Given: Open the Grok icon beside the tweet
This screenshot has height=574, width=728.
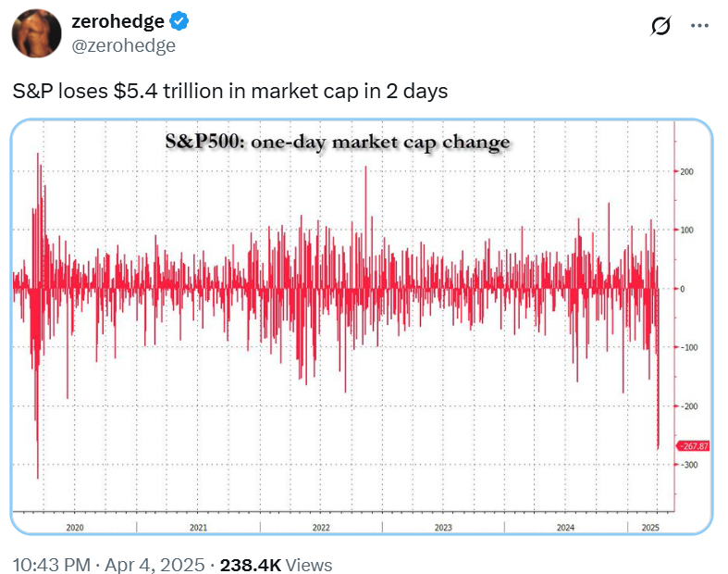Looking at the screenshot, I should [660, 28].
